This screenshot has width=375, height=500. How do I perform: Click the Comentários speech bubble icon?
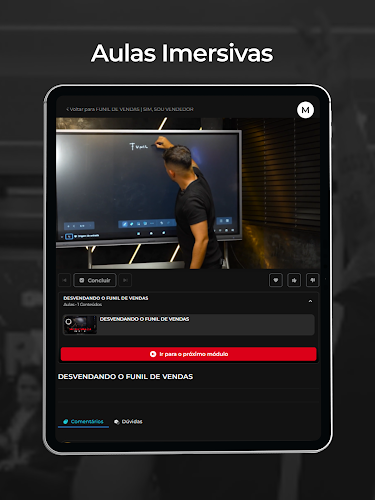66,421
